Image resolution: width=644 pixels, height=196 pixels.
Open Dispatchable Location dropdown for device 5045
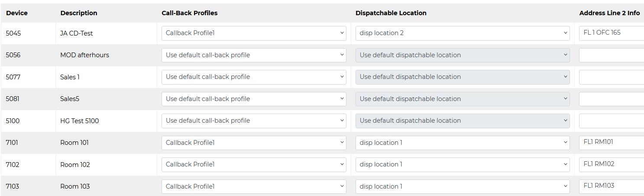tap(462, 33)
